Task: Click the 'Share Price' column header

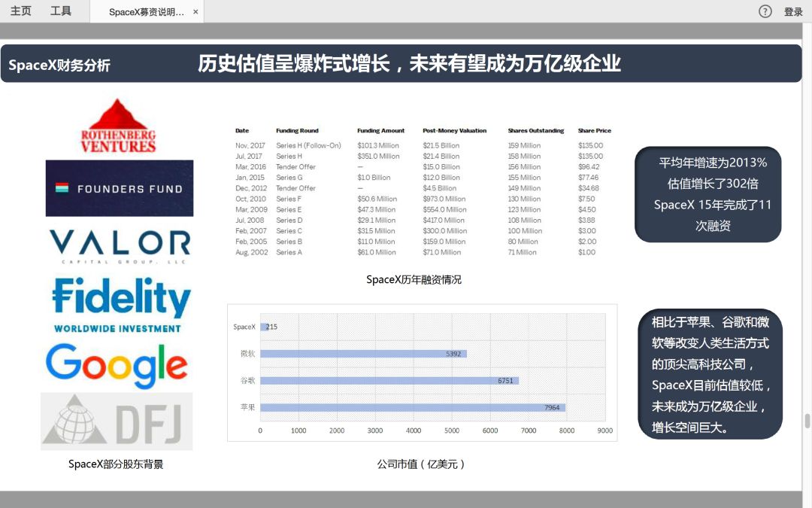Action: coord(595,131)
